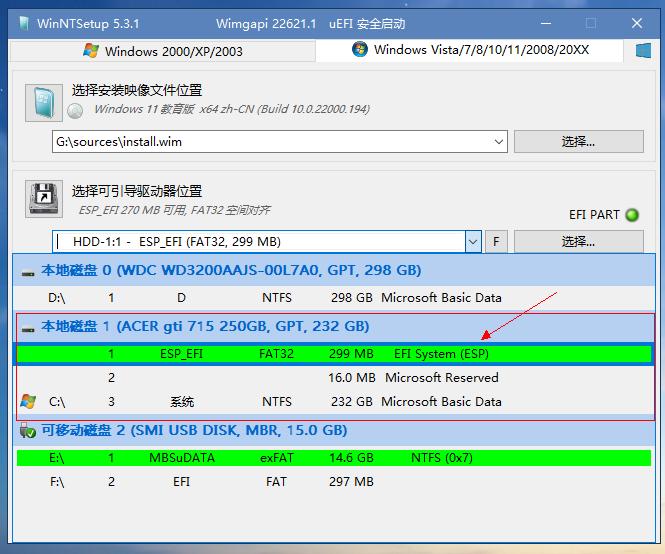
Task: Click the WinNTSetup title bar app icon
Action: tap(18, 22)
